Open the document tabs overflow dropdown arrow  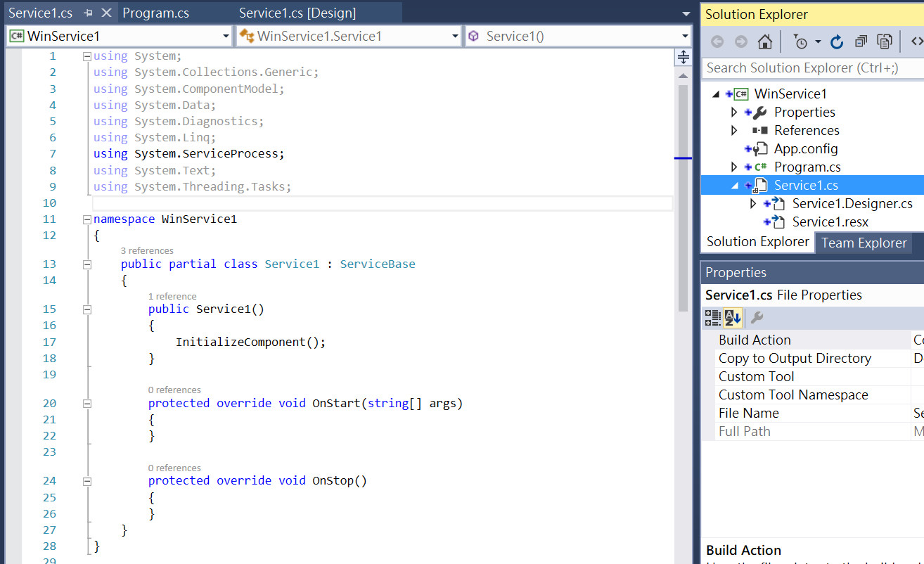pyautogui.click(x=686, y=13)
